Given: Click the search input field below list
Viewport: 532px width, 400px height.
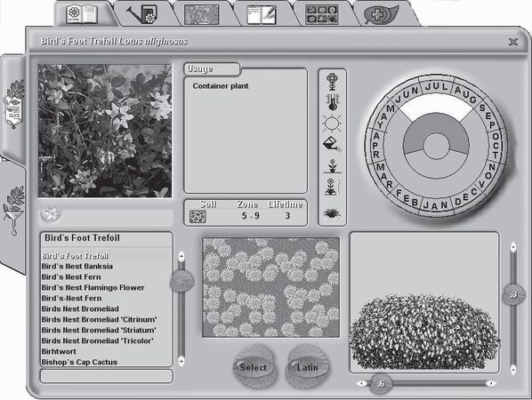Looking at the screenshot, I should [107, 376].
